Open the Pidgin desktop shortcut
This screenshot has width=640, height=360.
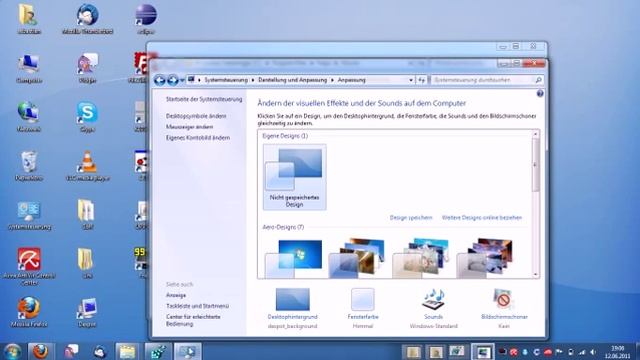(x=87, y=68)
